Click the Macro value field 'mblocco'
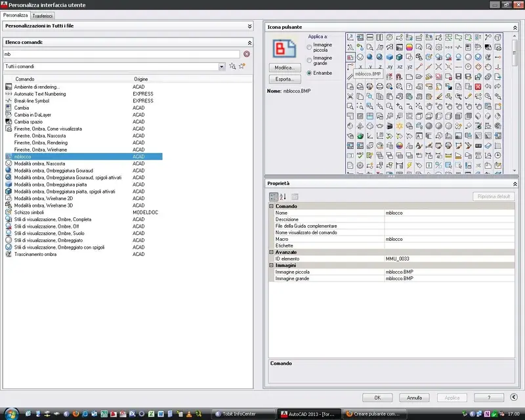The height and width of the screenshot is (420, 525). tap(450, 239)
